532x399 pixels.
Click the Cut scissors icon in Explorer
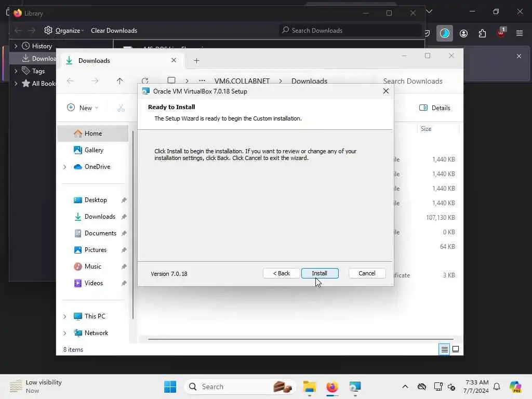pos(121,108)
